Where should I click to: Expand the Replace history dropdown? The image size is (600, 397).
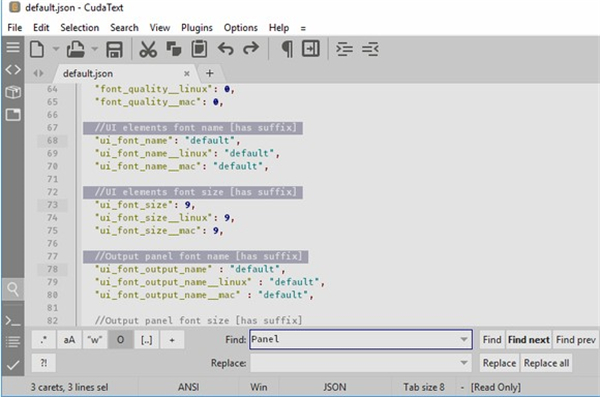pos(464,363)
